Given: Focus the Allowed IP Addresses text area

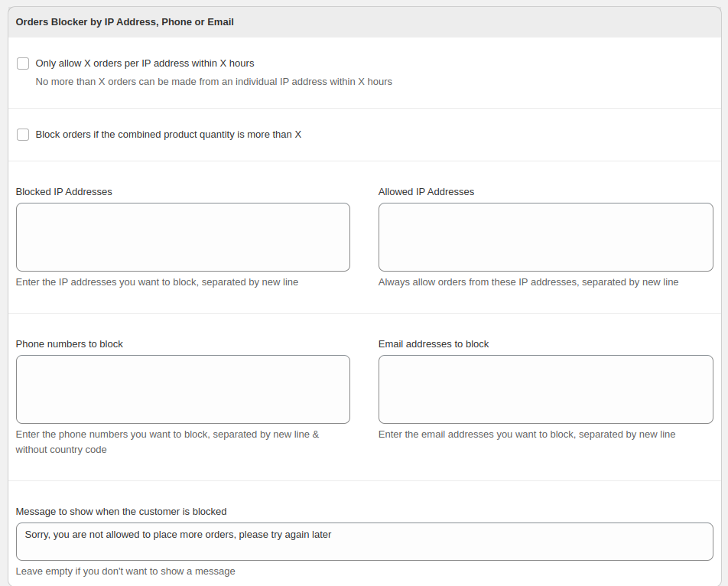Looking at the screenshot, I should 545,237.
